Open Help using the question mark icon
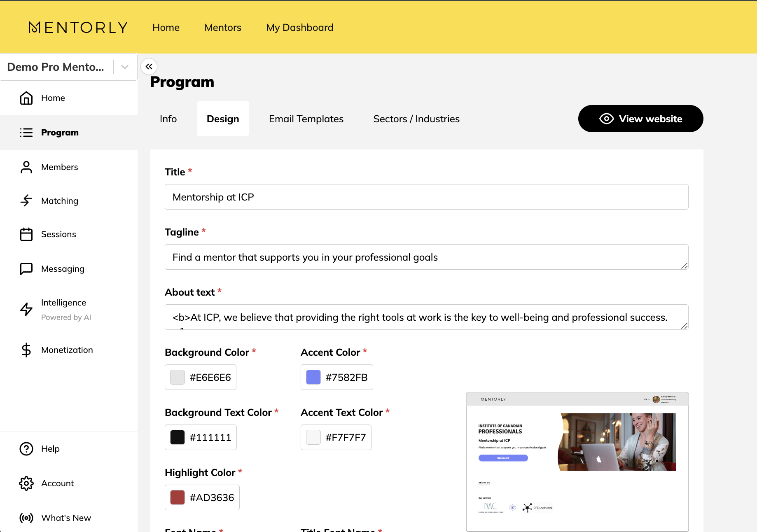This screenshot has height=532, width=757. (x=26, y=448)
